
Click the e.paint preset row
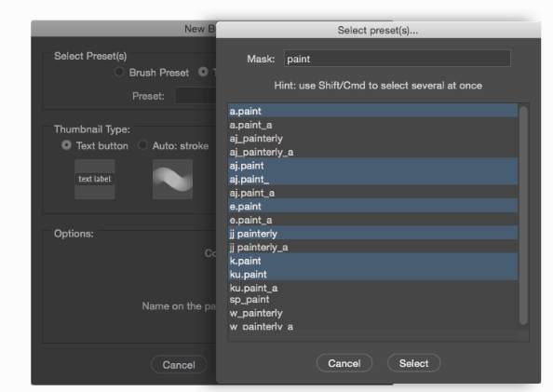[x=372, y=206]
